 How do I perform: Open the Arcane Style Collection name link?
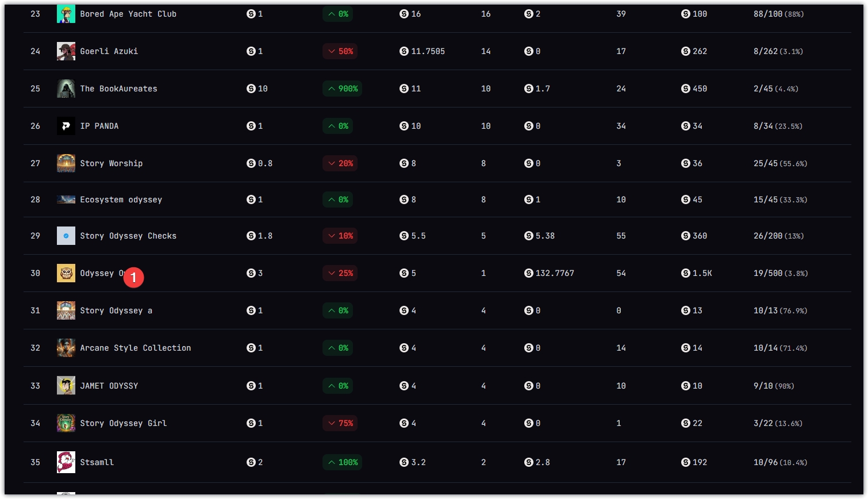pos(136,348)
